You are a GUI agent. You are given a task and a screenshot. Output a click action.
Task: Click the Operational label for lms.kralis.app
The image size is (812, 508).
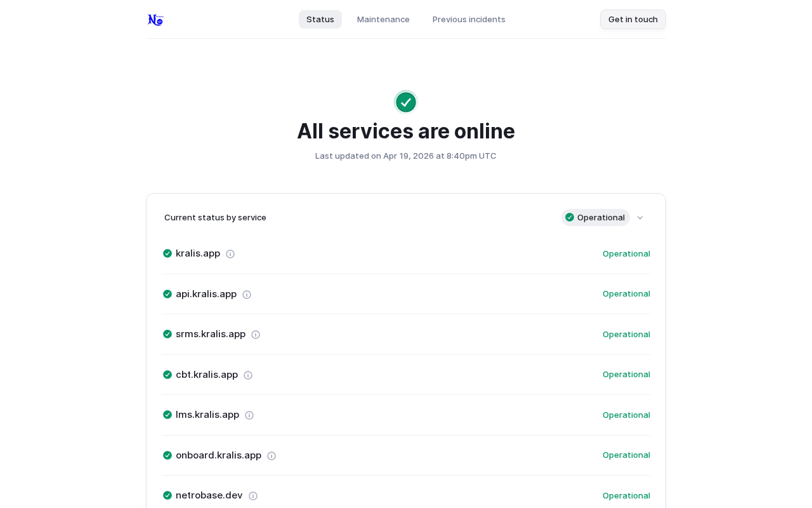click(626, 415)
